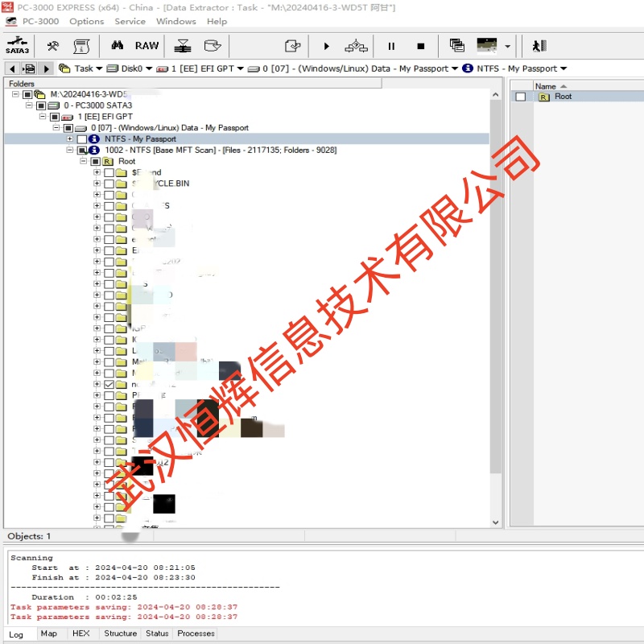The height and width of the screenshot is (644, 644).
Task: Navigate forward with right arrow
Action: (x=47, y=68)
